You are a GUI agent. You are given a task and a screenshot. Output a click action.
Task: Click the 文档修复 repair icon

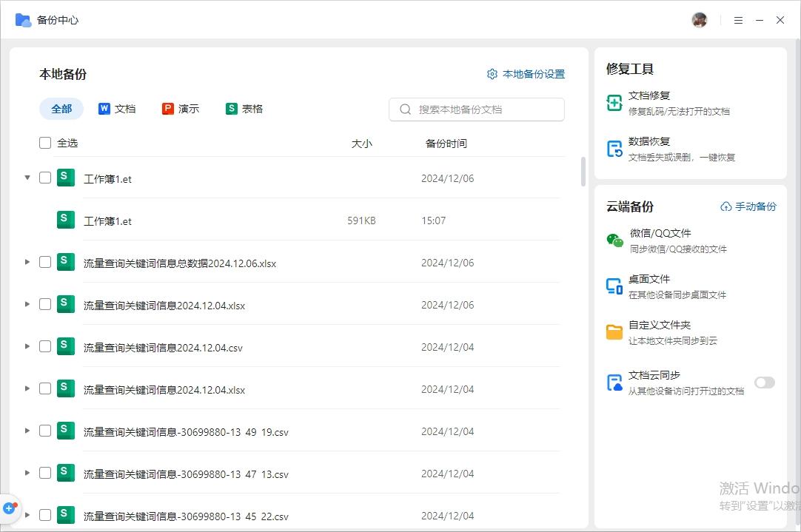614,103
